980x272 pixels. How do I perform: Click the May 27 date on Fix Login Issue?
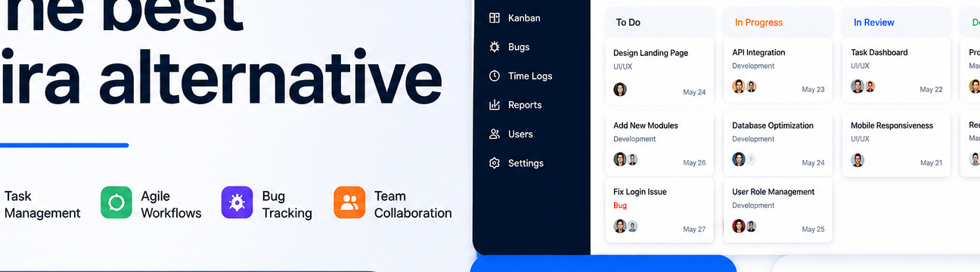[694, 229]
